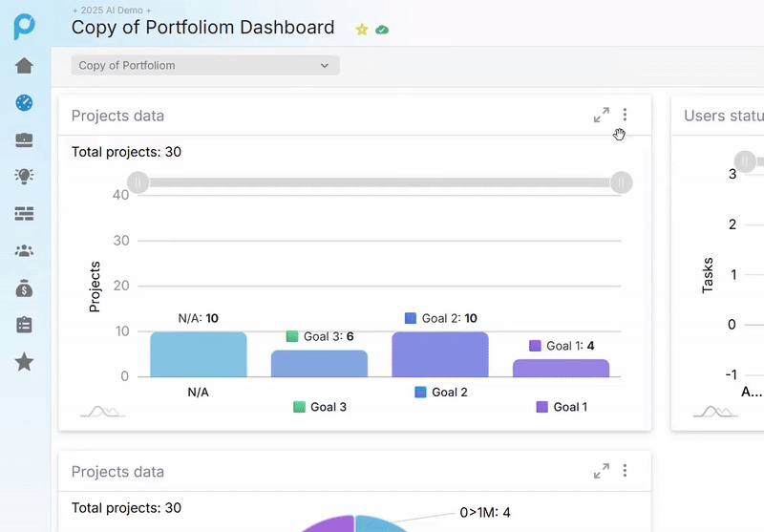Click the lightbulb ideas sidebar icon
This screenshot has width=764, height=532.
[25, 177]
